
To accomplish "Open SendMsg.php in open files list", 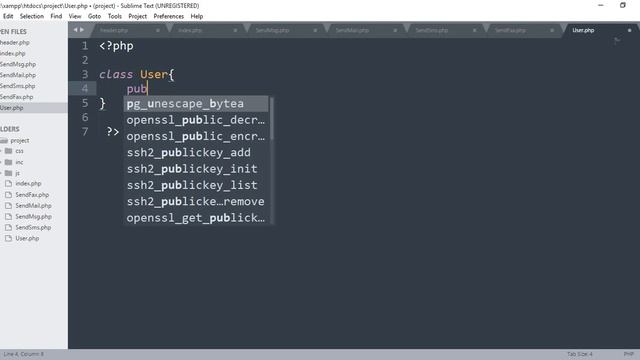I will tap(18, 64).
